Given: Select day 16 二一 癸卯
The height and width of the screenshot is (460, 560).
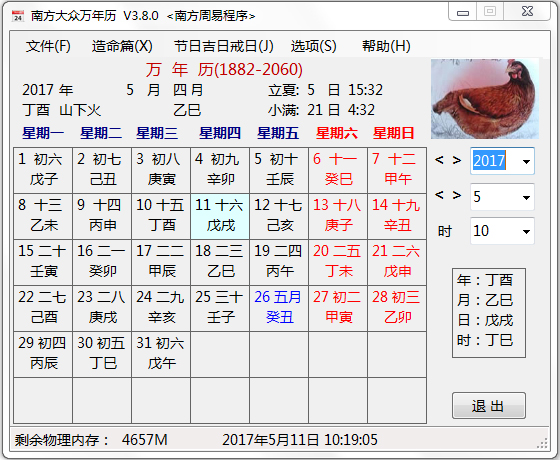Looking at the screenshot, I should pos(102,262).
